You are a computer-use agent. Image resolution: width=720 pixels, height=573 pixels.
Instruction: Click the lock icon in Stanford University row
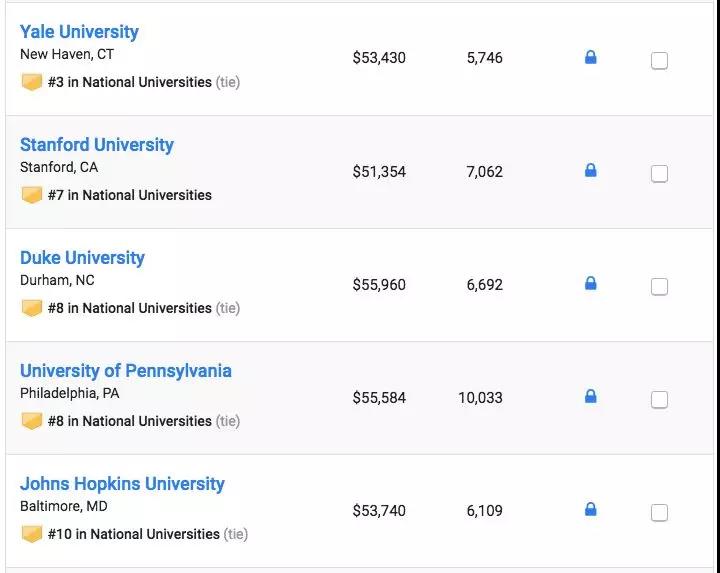tap(590, 171)
